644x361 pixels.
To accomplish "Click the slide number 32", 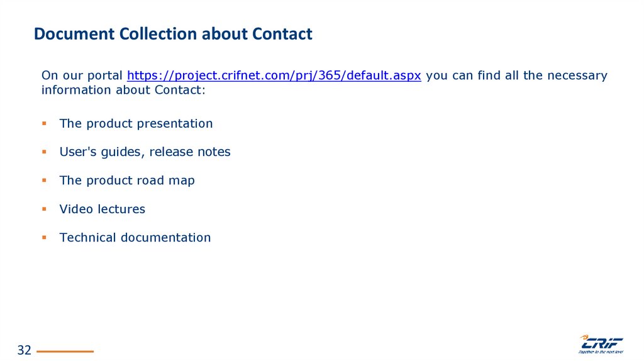I will 25,350.
